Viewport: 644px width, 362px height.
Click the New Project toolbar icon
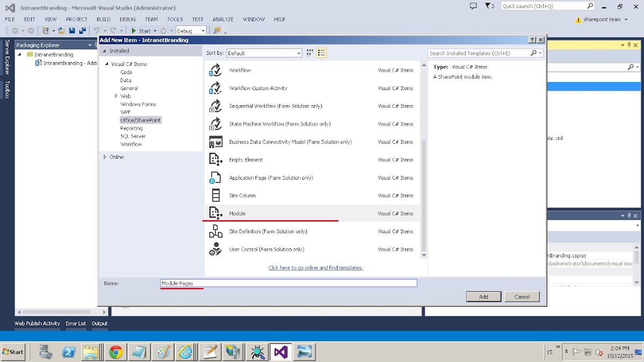[x=46, y=31]
